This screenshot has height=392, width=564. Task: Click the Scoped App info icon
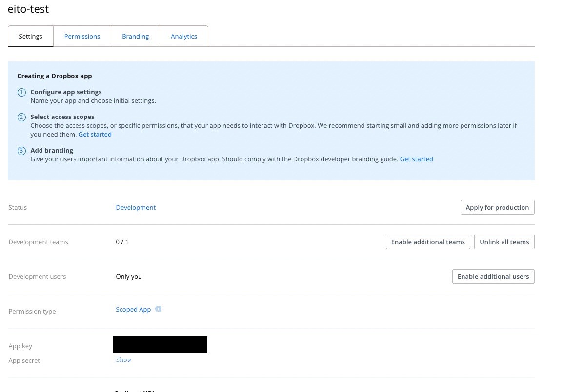coord(158,309)
